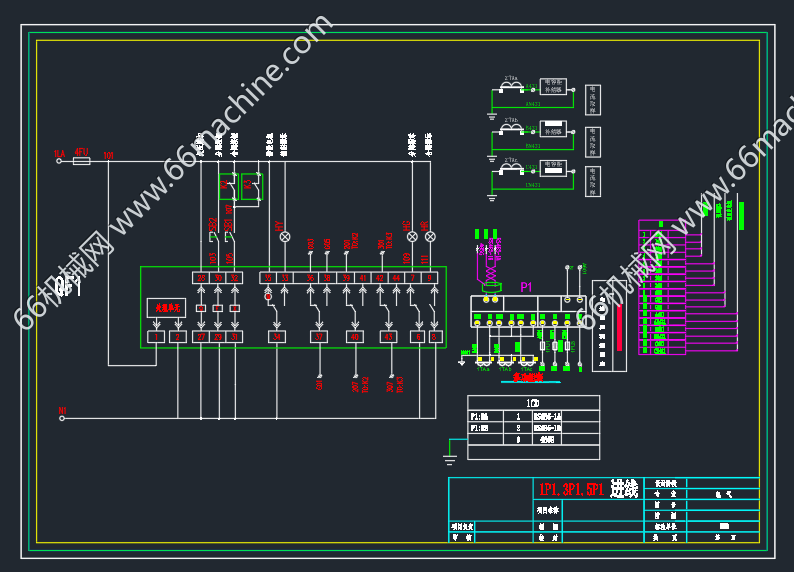Click the HR indicator lamp symbol
Screen dimensions: 794x572
[x=430, y=237]
